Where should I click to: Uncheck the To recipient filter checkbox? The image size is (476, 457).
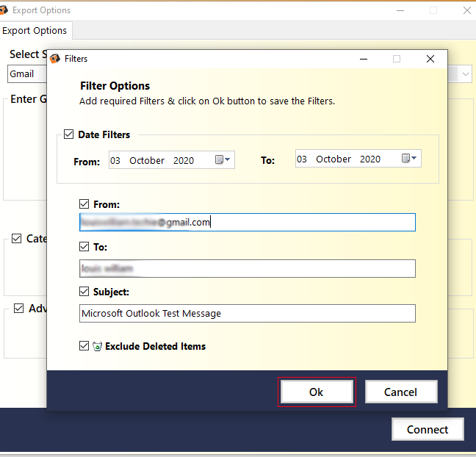click(84, 248)
